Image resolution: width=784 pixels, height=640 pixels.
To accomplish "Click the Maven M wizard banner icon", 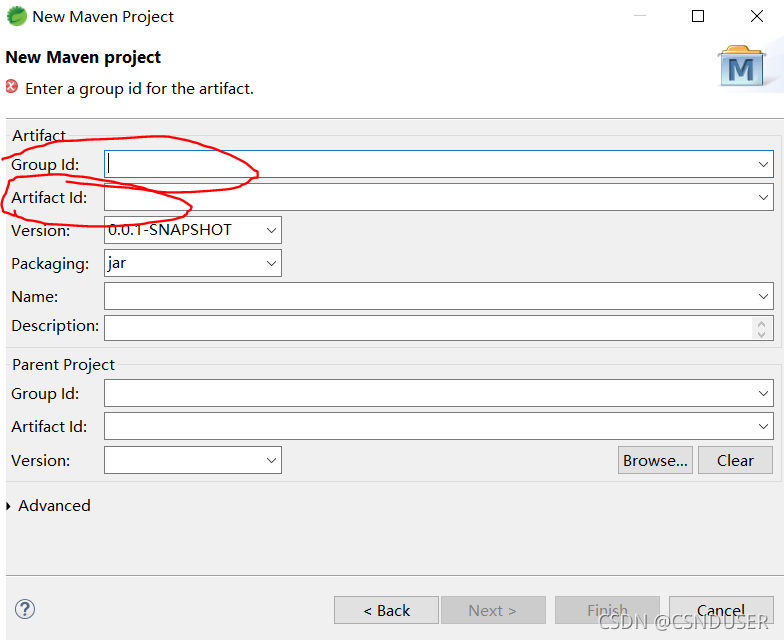I will [x=742, y=66].
